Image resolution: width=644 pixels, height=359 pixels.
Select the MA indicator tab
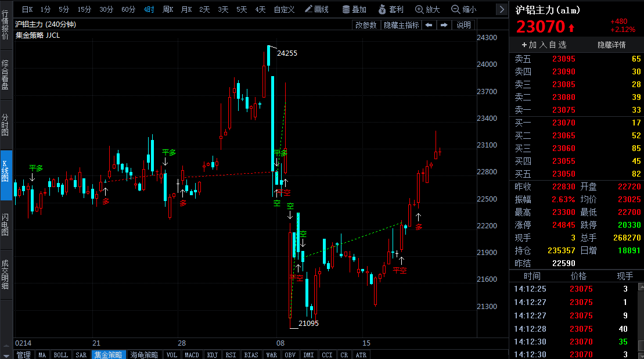click(42, 354)
